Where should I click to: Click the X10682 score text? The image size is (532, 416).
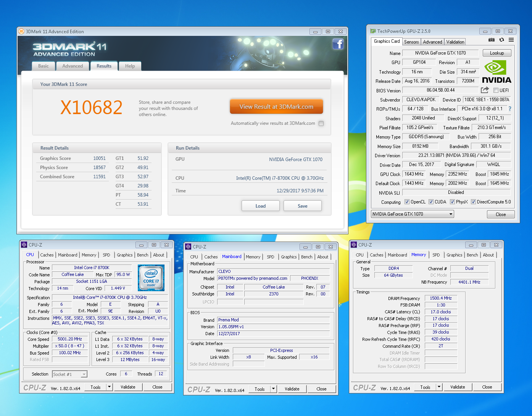[92, 108]
